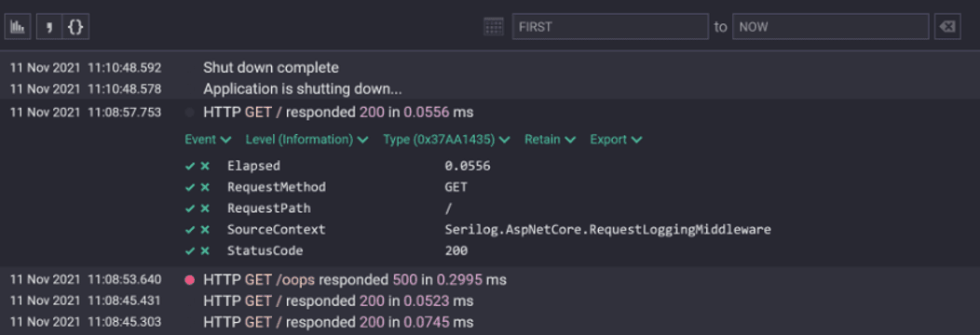
Task: Click the GET value of RequestMethod
Action: (456, 188)
